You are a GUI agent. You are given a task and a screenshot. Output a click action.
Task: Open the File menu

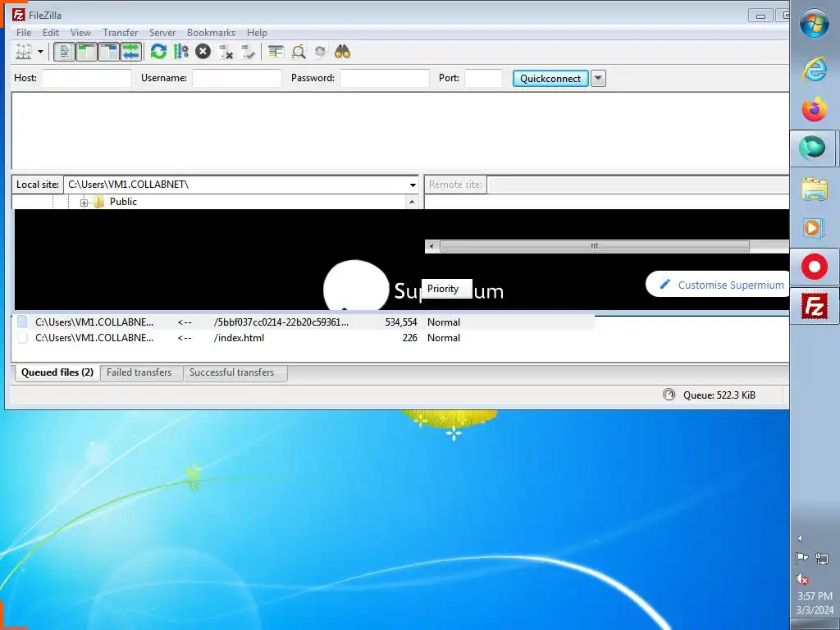[24, 33]
